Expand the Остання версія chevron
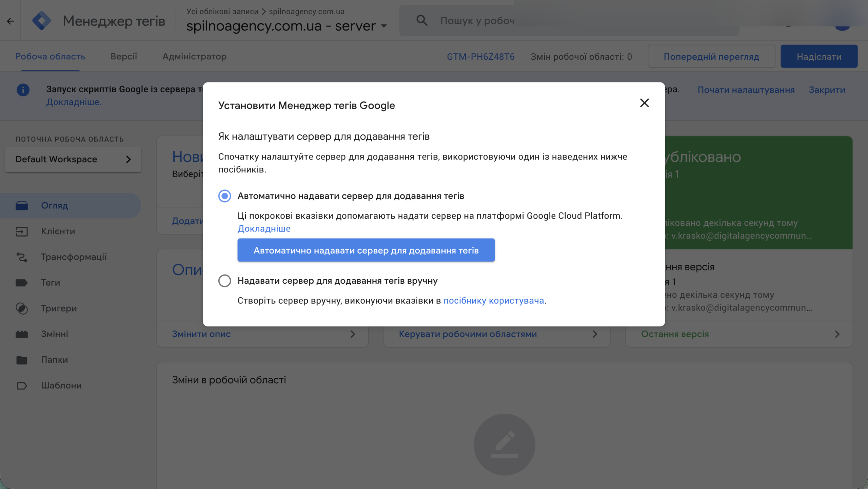Viewport: 868px width, 489px height. [x=837, y=334]
